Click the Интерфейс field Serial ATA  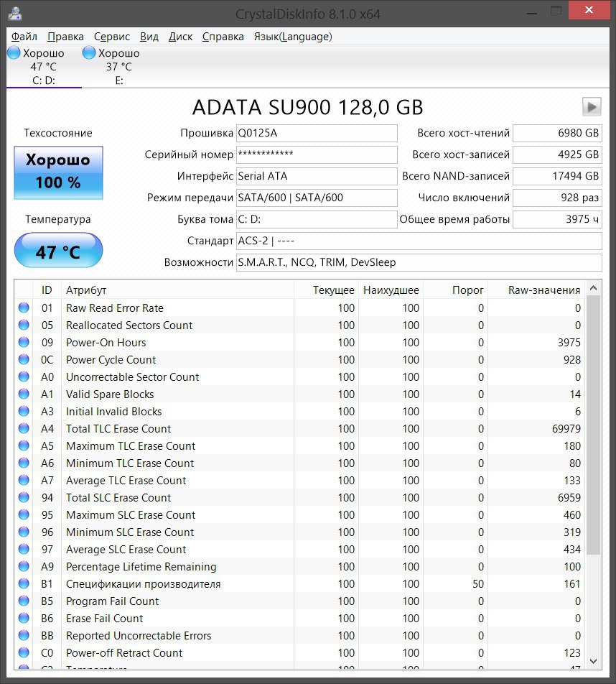tap(317, 176)
